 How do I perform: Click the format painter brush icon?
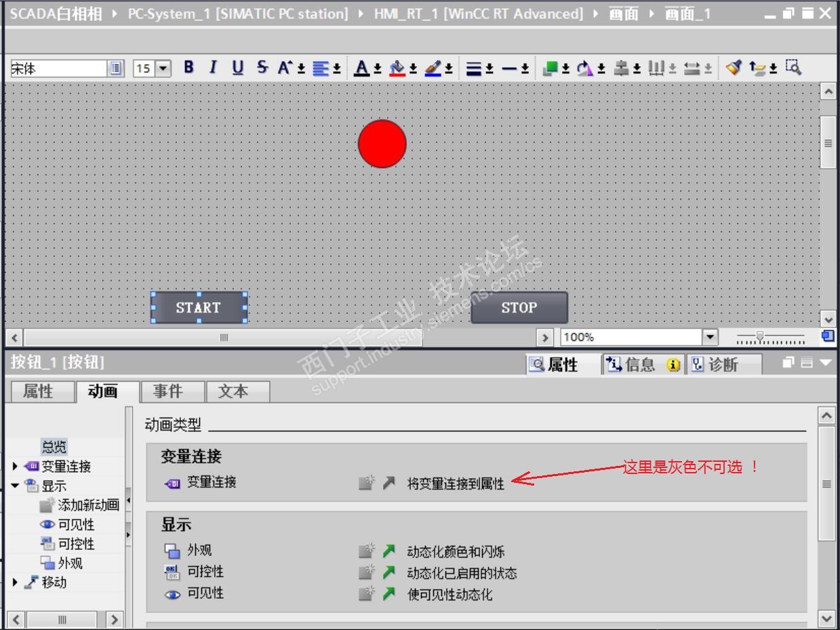coord(733,67)
